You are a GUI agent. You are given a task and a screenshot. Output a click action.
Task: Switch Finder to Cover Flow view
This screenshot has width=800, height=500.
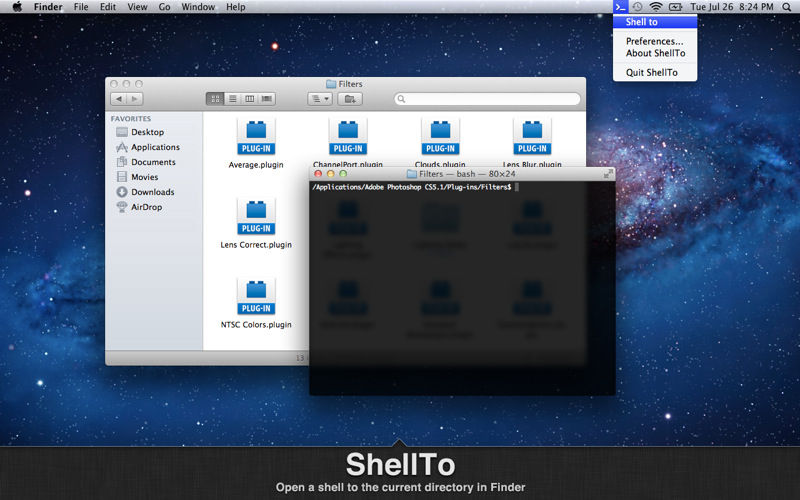[267, 99]
